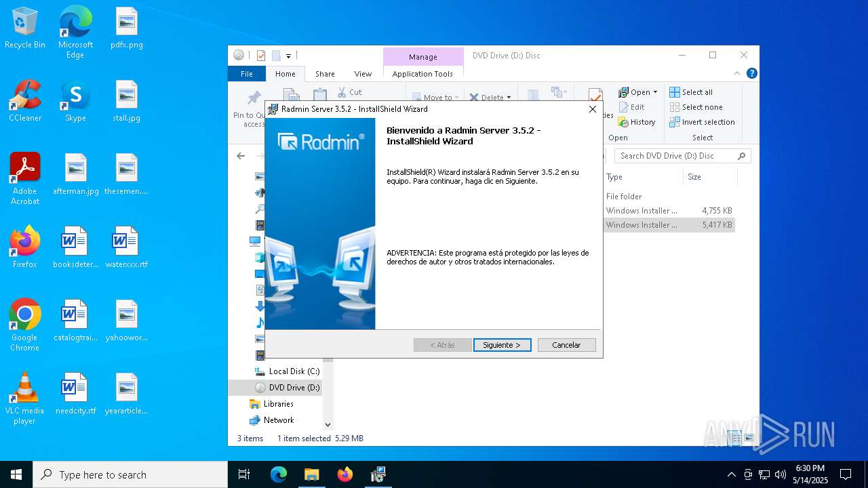Open the volume control in the system tray
868x488 pixels.
781,474
